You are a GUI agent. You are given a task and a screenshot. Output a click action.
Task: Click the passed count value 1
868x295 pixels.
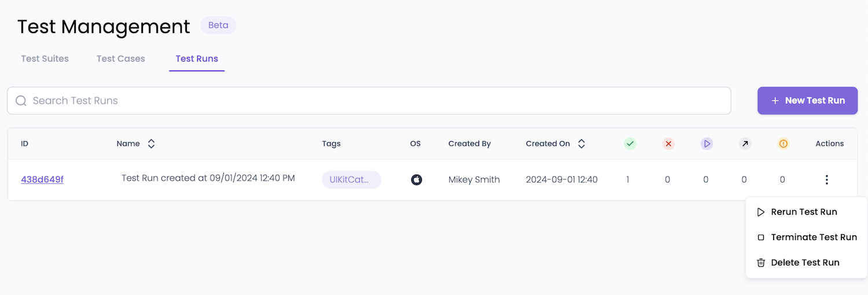pos(627,180)
